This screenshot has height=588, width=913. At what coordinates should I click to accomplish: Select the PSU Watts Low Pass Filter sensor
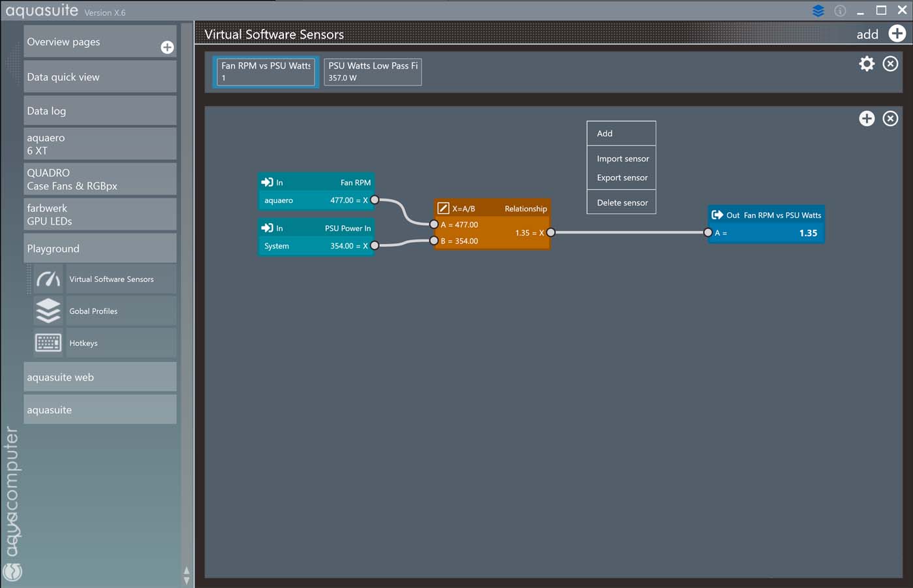coord(373,72)
